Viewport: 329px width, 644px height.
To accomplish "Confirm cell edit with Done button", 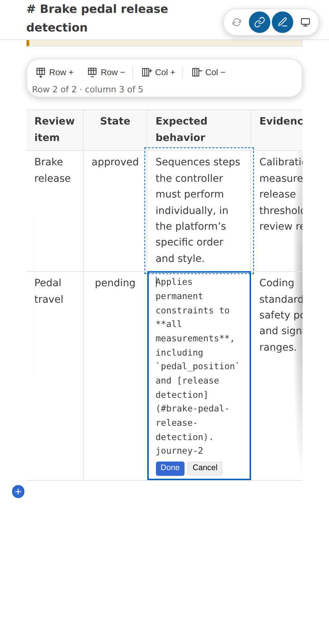I will (170, 468).
